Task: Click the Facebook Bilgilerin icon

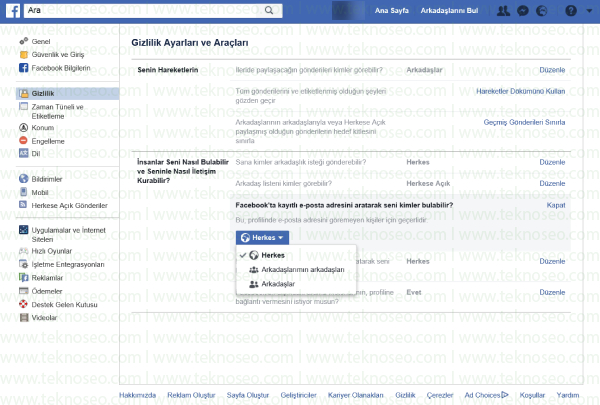Action: point(24,68)
